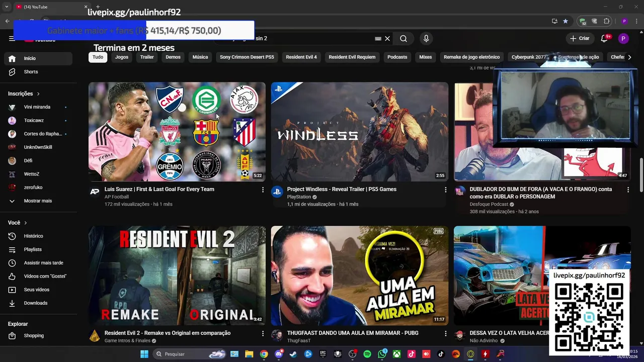
Task: Open Cortes do Rapha subscription channel
Action: point(38,134)
